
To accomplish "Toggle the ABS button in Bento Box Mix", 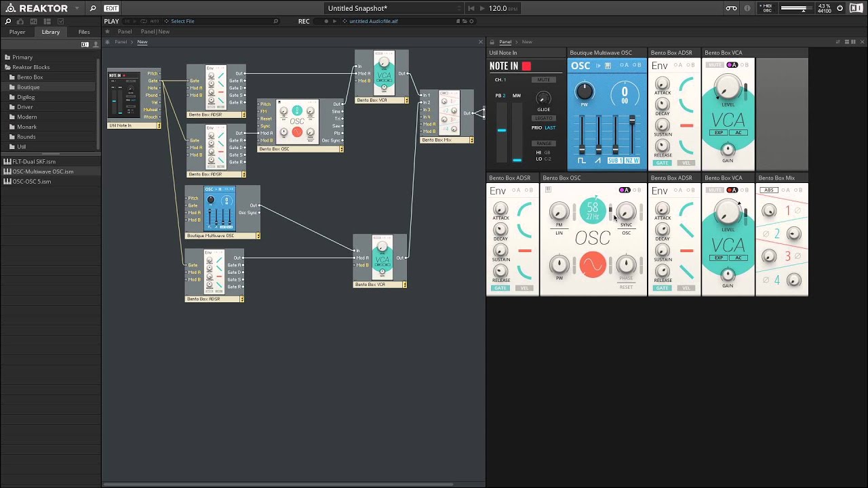I will coord(768,190).
